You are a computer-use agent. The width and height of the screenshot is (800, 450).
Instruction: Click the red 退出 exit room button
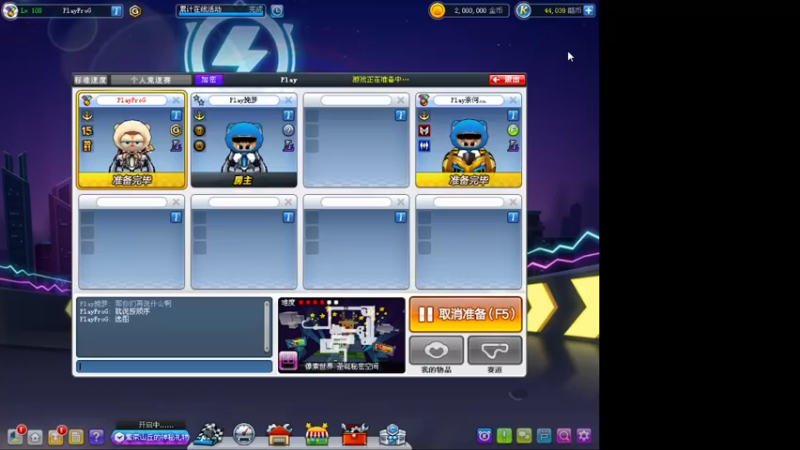click(507, 80)
